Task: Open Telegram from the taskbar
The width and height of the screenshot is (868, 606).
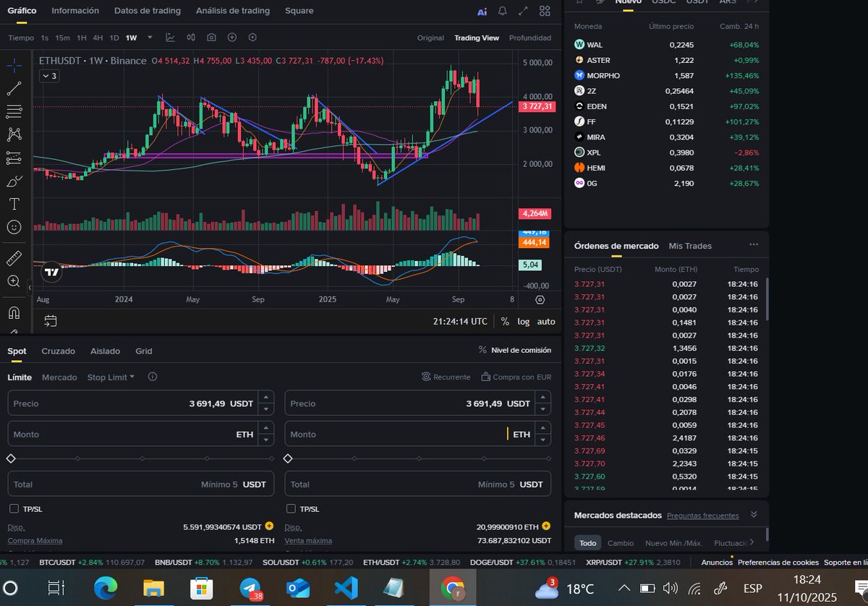Action: pyautogui.click(x=250, y=589)
